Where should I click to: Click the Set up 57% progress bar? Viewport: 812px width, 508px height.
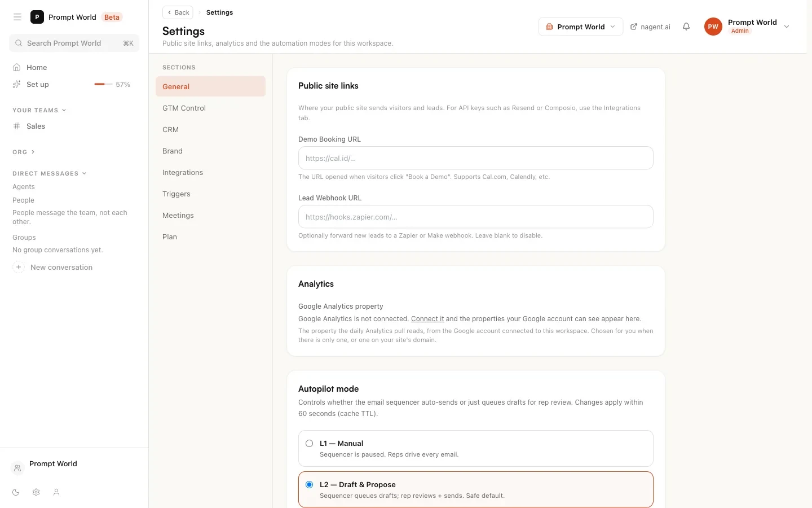point(103,84)
